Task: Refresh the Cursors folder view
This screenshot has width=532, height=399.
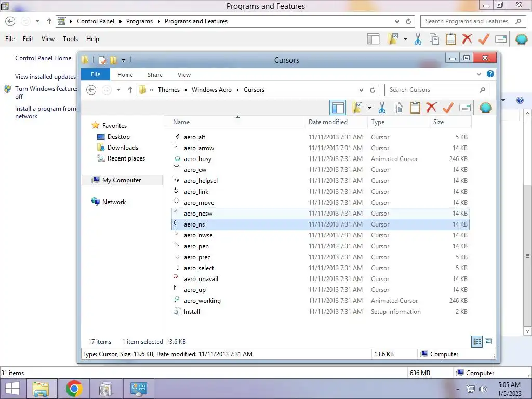Action: (373, 90)
